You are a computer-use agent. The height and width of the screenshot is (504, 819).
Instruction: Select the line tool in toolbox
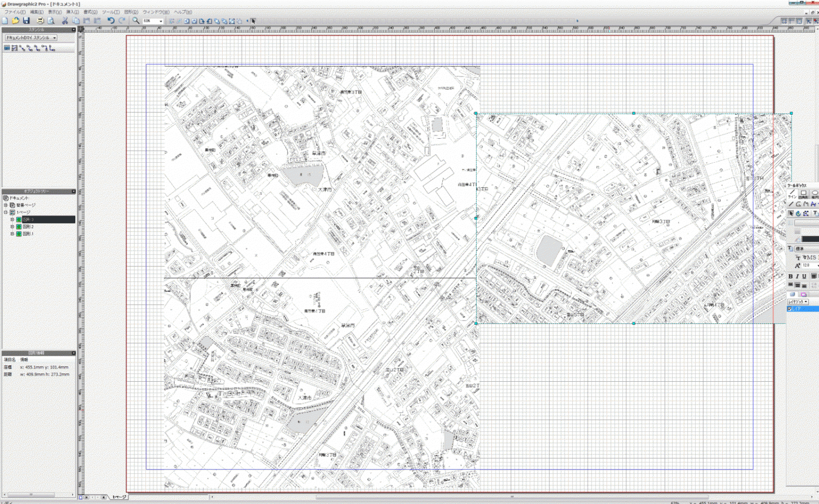tap(791, 193)
